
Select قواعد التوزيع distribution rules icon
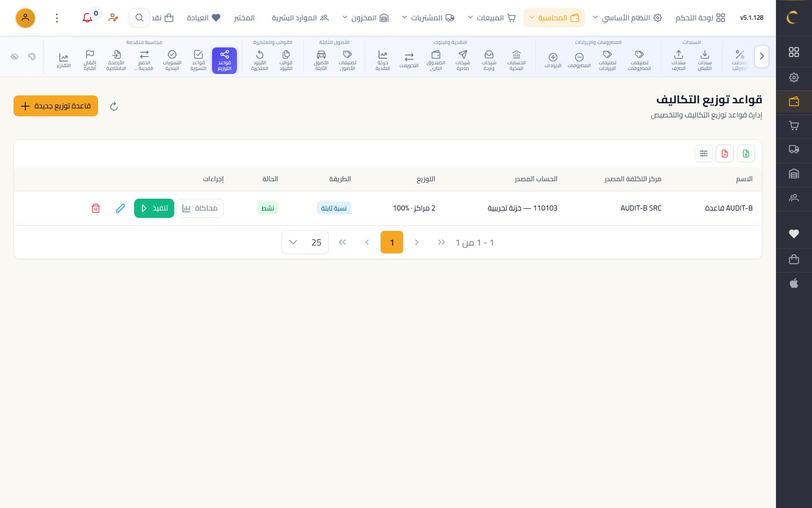point(224,60)
